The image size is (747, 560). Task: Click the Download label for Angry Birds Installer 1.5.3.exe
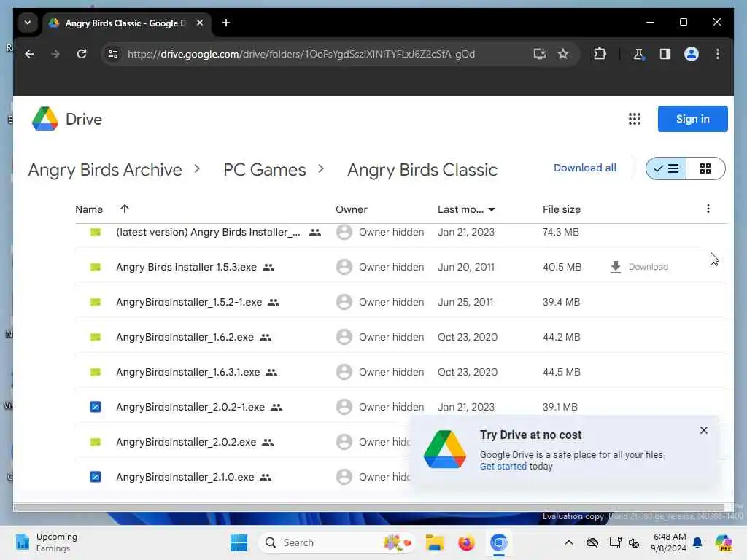pos(648,267)
